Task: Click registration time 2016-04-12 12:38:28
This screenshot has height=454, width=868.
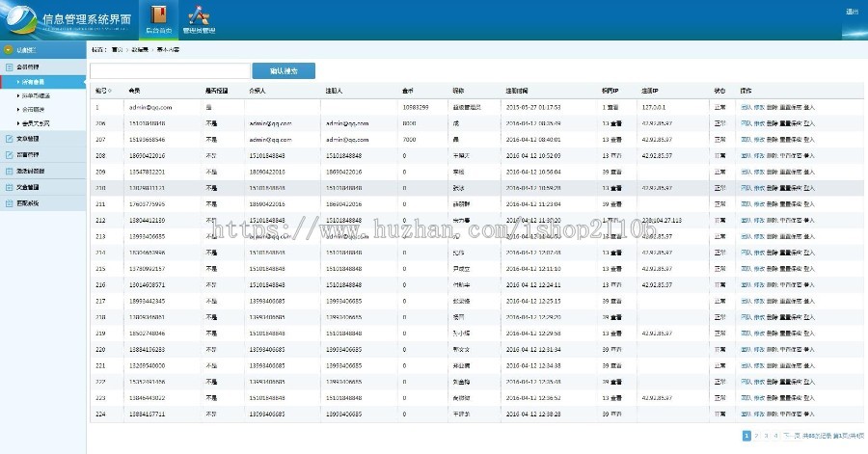Action: coord(533,414)
